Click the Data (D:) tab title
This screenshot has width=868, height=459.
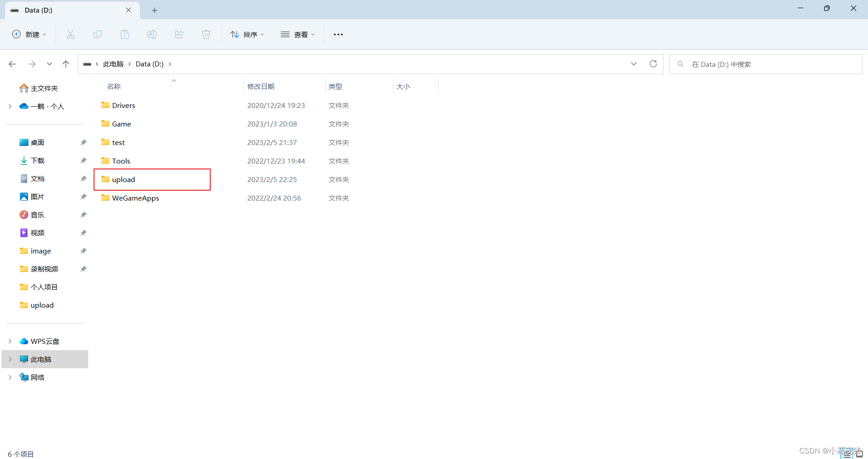[x=38, y=10]
